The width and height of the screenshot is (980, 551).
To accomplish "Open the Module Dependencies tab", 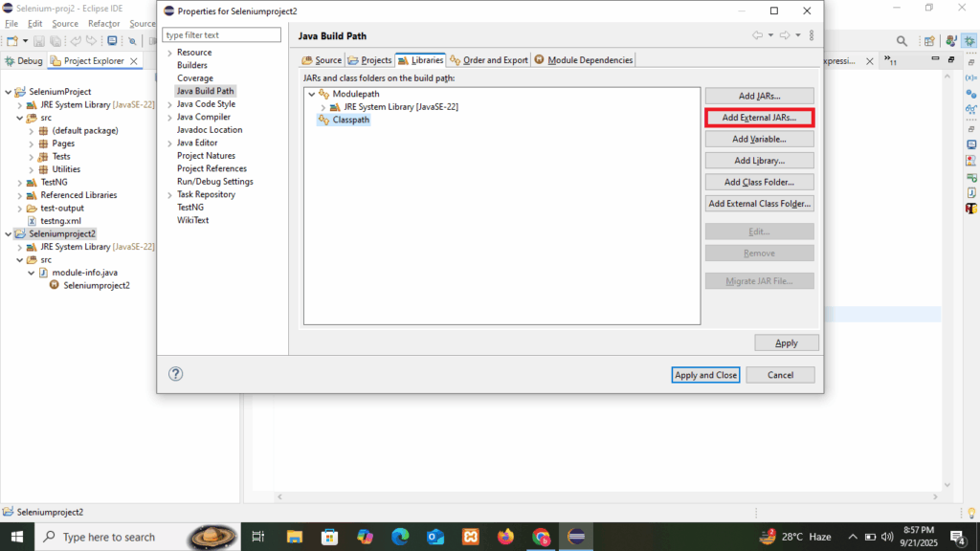I will tap(584, 60).
